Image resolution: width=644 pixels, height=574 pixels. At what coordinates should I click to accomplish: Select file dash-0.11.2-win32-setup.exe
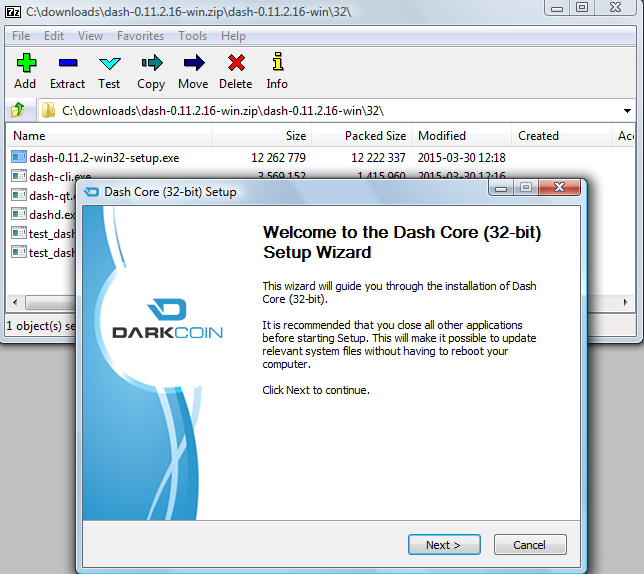coord(104,158)
